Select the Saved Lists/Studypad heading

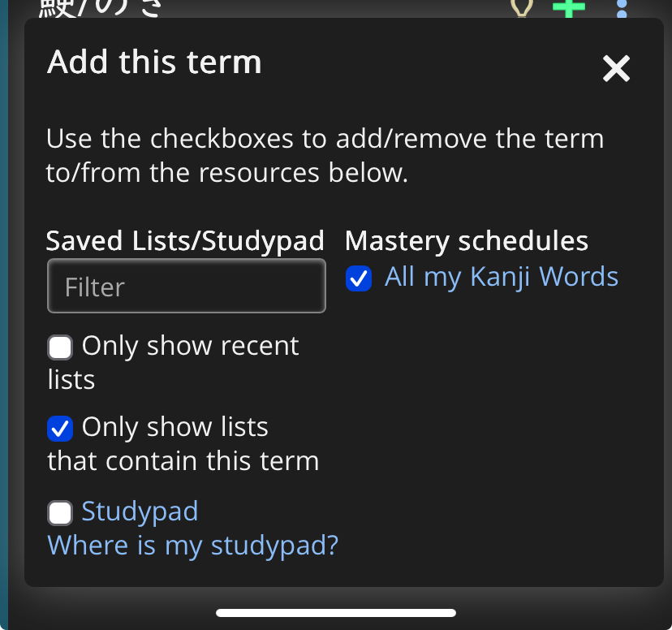(185, 241)
